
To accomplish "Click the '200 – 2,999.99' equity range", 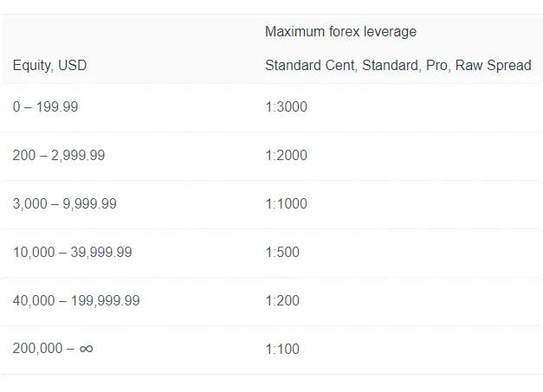I will [x=59, y=155].
